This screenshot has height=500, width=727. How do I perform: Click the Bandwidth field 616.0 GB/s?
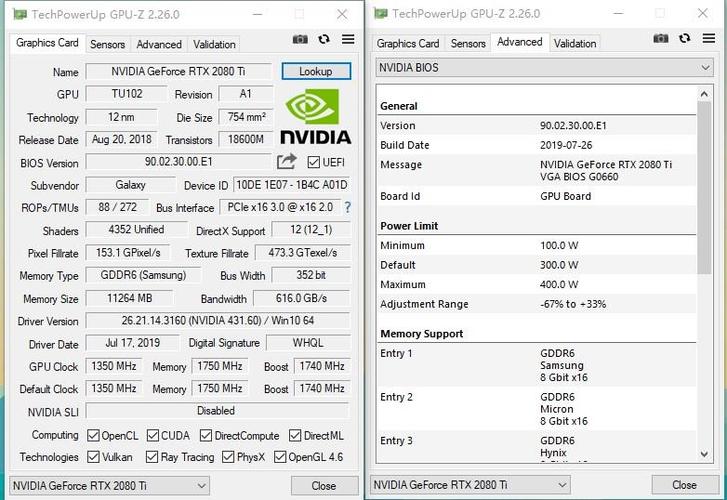(x=301, y=298)
